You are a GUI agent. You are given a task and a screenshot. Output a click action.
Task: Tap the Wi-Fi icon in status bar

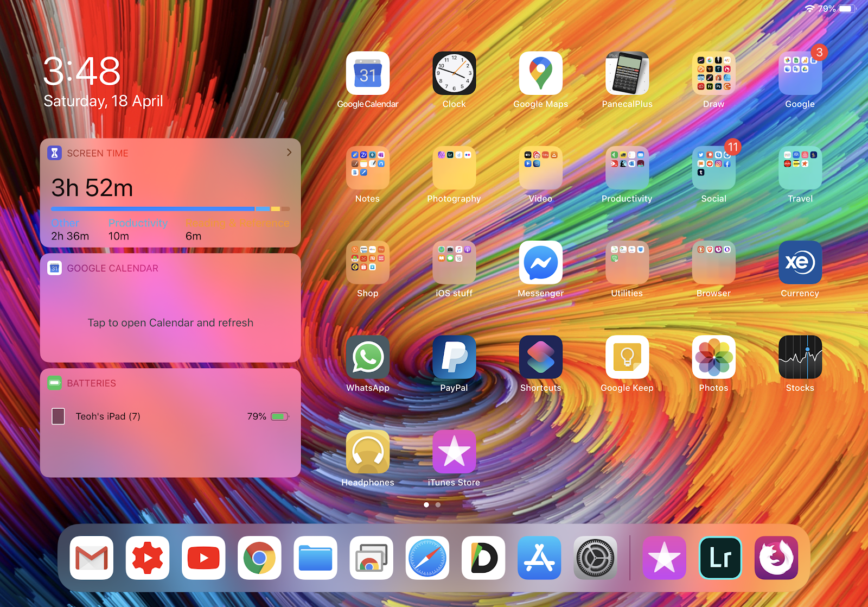[810, 9]
